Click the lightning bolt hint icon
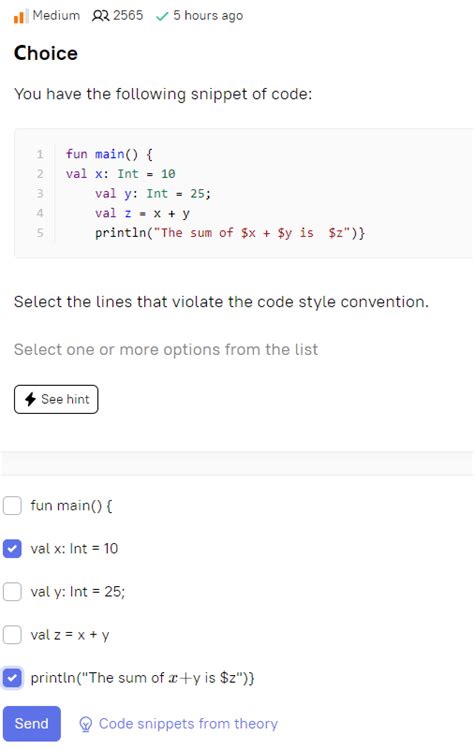This screenshot has height=750, width=474. (30, 399)
